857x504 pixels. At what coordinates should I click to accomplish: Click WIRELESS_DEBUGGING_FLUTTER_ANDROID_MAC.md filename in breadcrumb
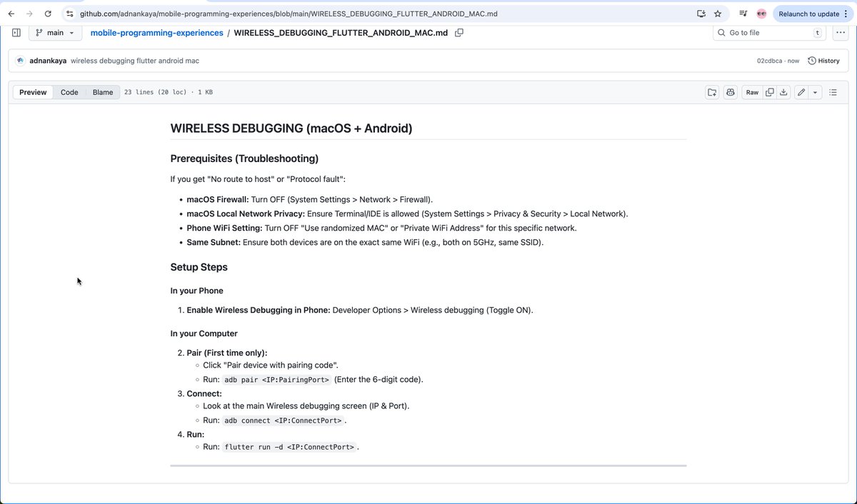(x=341, y=33)
